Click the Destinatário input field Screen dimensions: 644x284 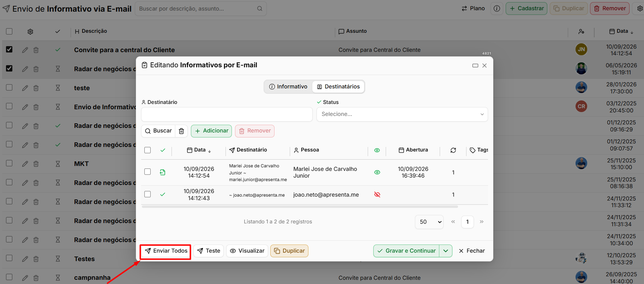227,114
